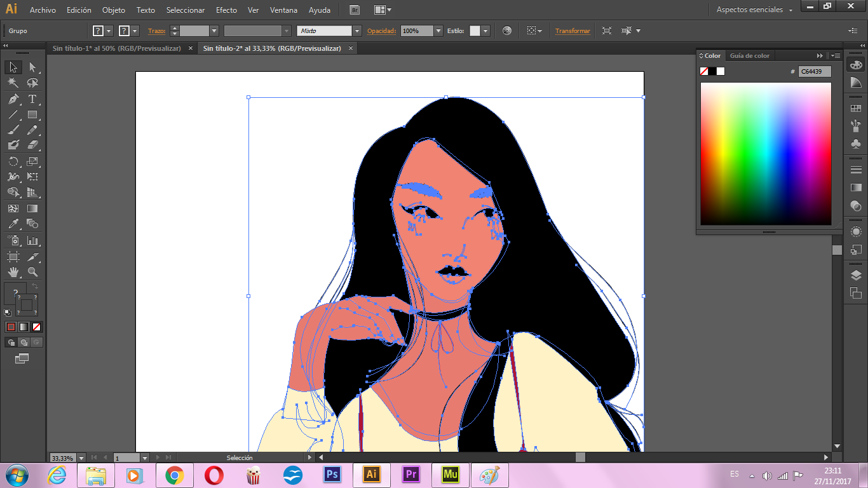Screen dimensions: 868x488
Task: Open the fill color dropdown
Action: [x=109, y=30]
